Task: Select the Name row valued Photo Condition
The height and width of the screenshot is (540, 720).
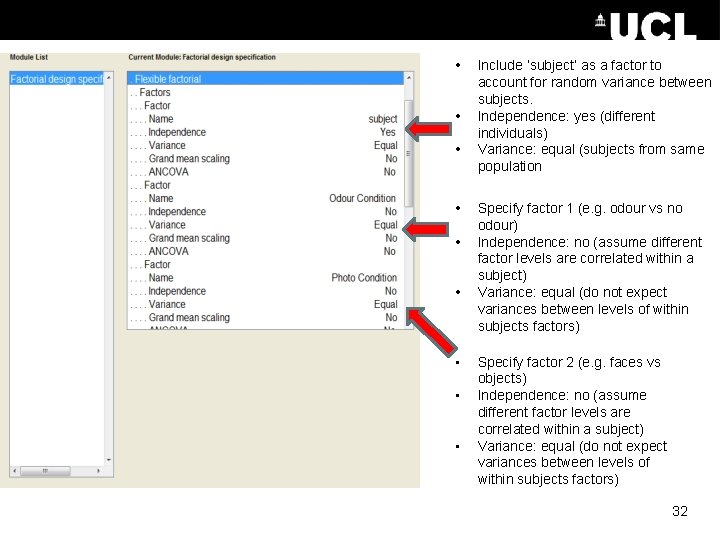Action: point(266,278)
